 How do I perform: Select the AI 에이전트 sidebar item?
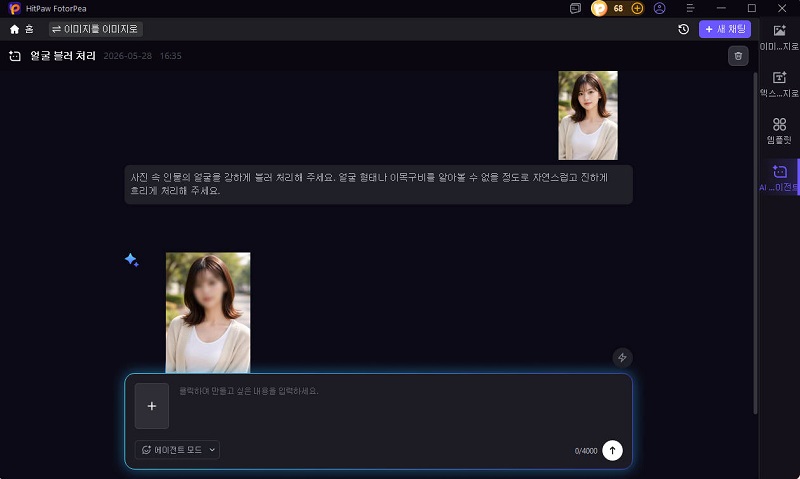779,178
